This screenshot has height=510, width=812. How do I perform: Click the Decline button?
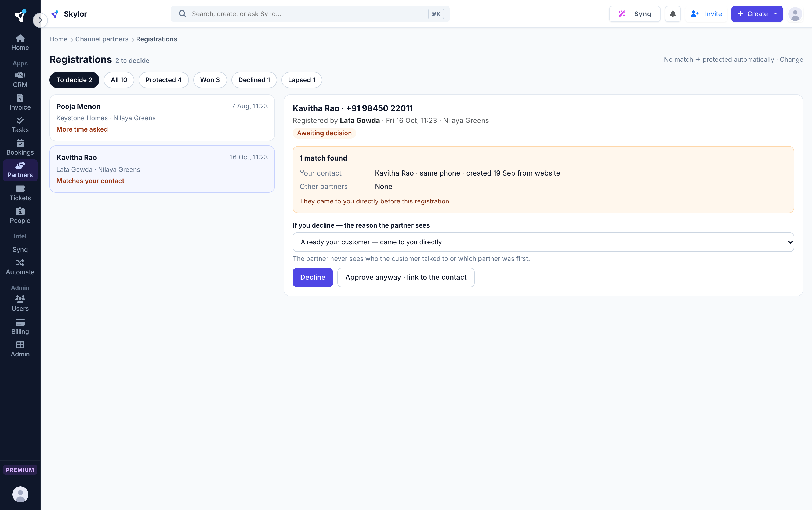click(313, 278)
